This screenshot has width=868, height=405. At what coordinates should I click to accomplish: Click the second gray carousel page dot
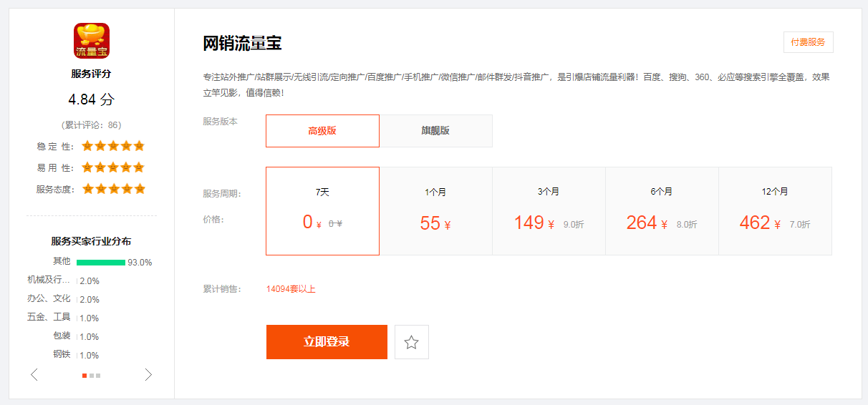(92, 375)
